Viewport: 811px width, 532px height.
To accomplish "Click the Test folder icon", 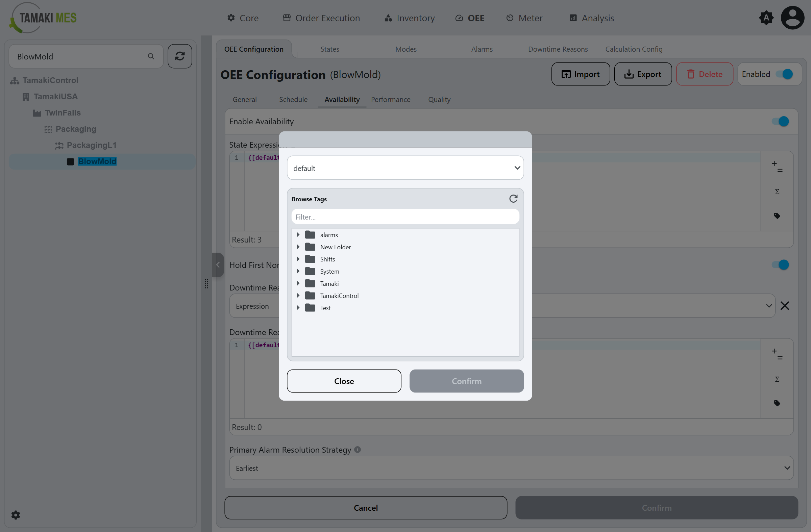I will (x=310, y=308).
